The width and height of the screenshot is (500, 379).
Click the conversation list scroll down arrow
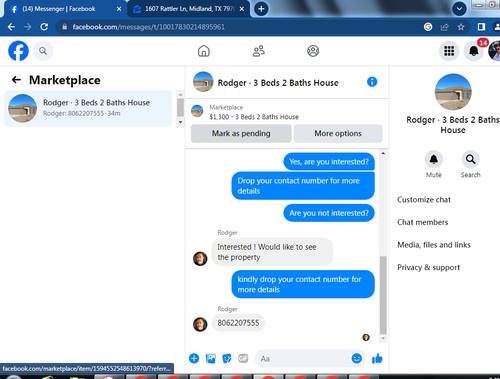coord(180,122)
